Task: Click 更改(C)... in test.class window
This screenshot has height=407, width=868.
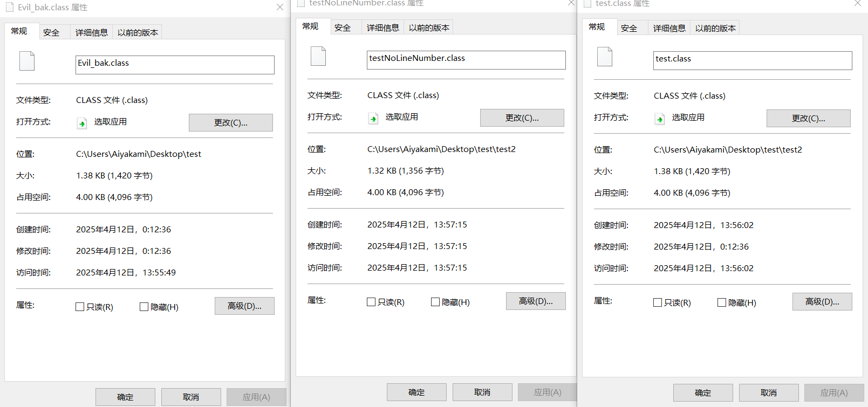Action: [x=809, y=118]
